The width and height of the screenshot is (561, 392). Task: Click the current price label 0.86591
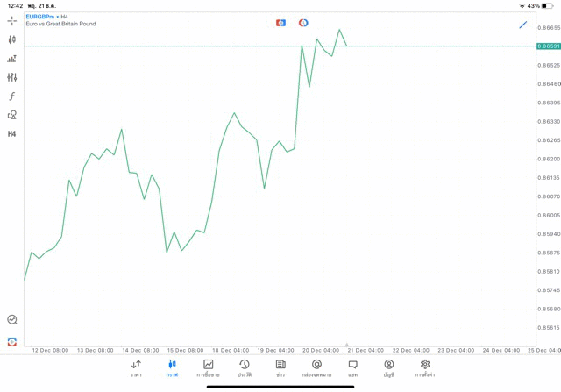click(x=549, y=46)
